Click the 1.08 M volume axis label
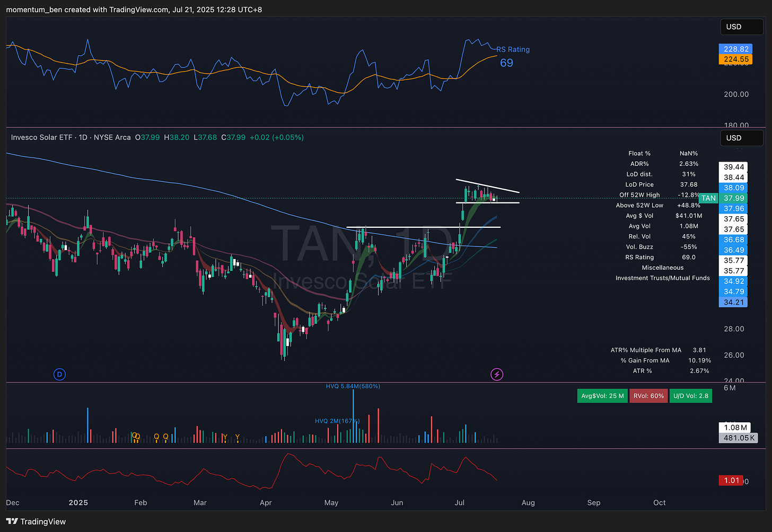The width and height of the screenshot is (772, 532). (x=735, y=428)
